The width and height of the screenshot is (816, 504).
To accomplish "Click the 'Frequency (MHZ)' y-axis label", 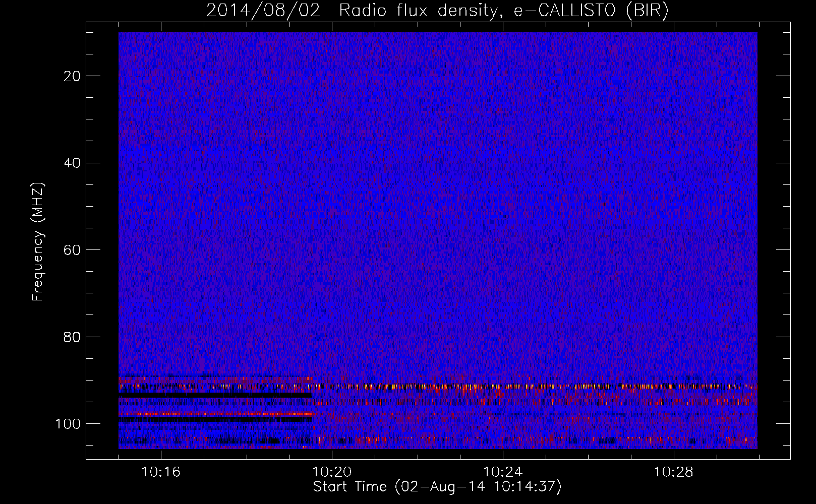I will tap(38, 242).
